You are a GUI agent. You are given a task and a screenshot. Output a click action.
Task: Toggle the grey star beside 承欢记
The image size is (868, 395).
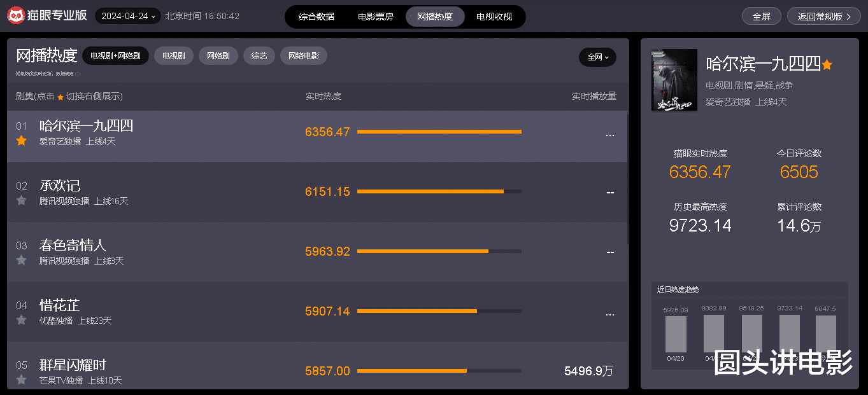point(22,200)
